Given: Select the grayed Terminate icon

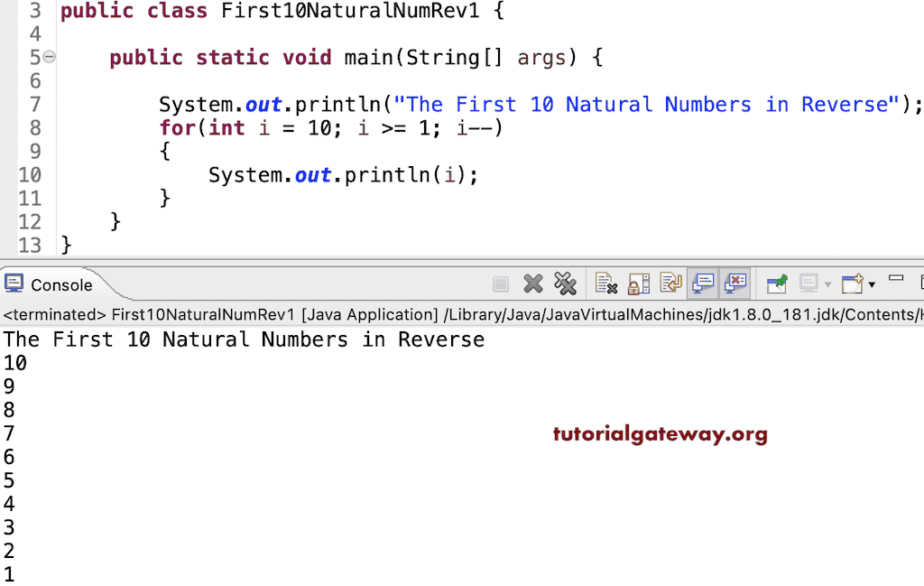Looking at the screenshot, I should 501,283.
